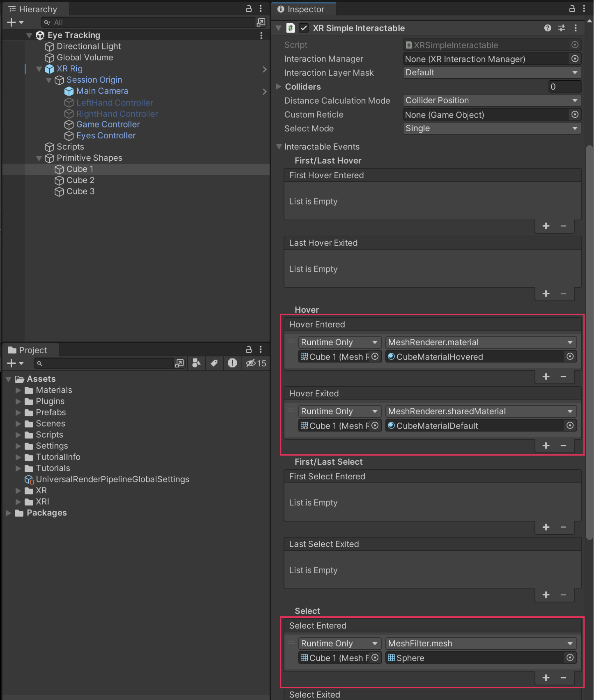
Task: Disable the XR Simple Interactable checkbox
Action: pyautogui.click(x=304, y=28)
